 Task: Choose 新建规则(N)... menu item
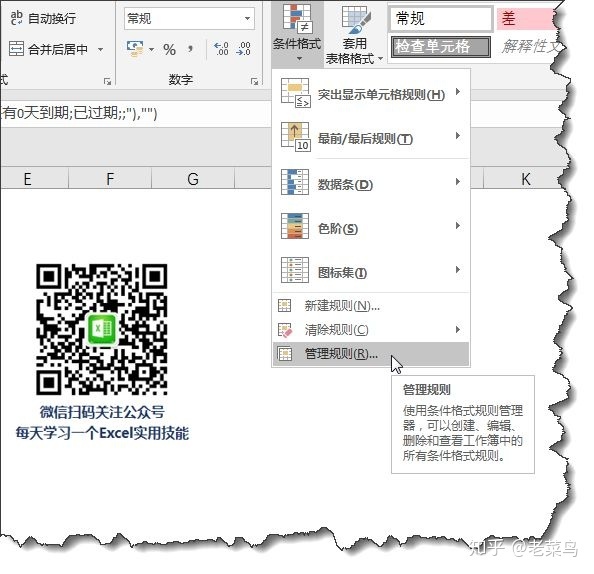pyautogui.click(x=371, y=305)
